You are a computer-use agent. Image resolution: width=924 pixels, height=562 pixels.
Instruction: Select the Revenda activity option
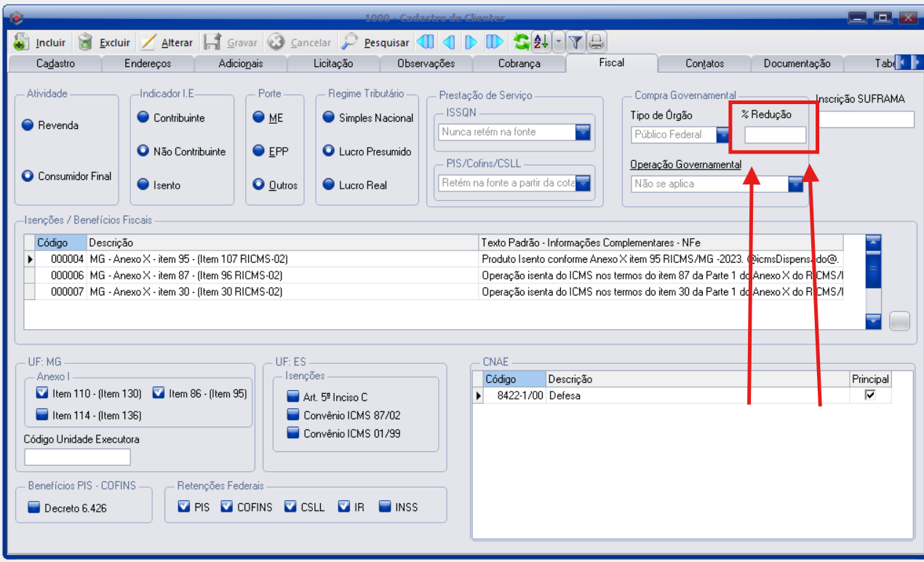(28, 125)
